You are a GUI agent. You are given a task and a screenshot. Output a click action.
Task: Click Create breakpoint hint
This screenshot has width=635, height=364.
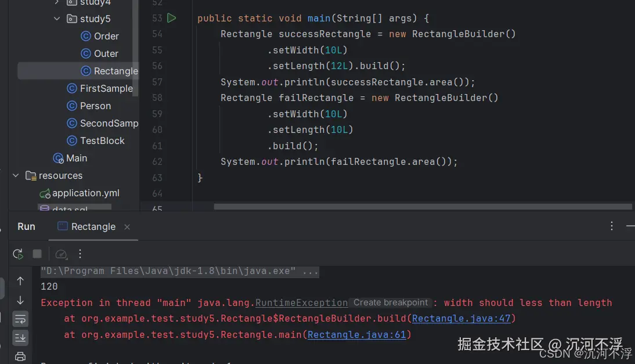pyautogui.click(x=391, y=302)
